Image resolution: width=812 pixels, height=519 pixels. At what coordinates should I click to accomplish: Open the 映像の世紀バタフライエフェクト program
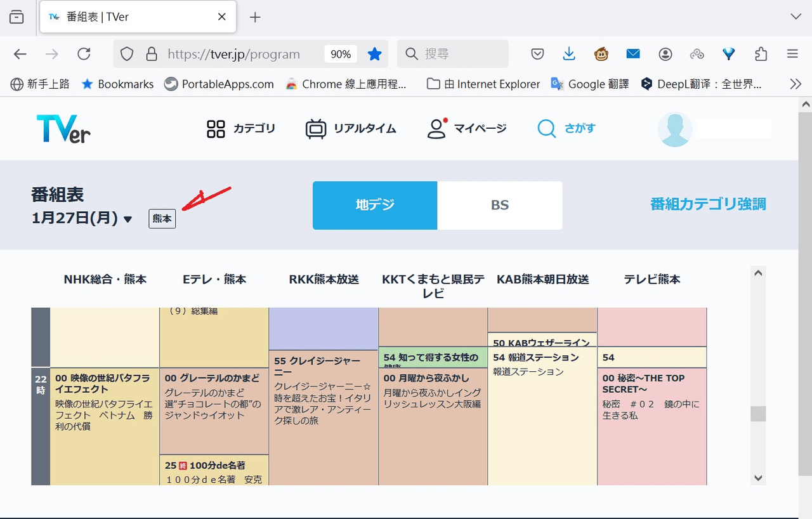pyautogui.click(x=104, y=426)
